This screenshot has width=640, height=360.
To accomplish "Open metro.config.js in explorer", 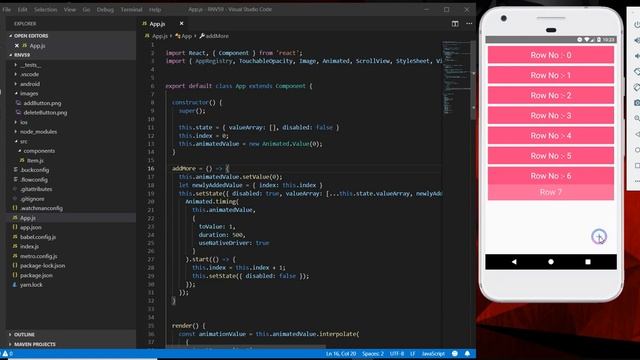I will (39, 256).
